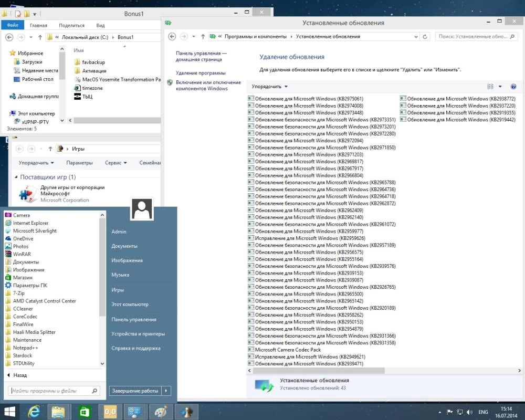This screenshot has width=525, height=420.
Task: Click search magnifier in Start menu
Action: (x=94, y=391)
